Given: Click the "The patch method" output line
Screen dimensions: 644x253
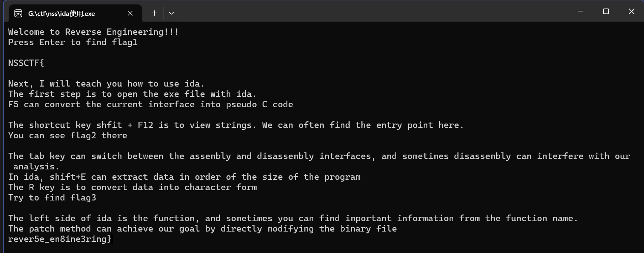Looking at the screenshot, I should point(202,229).
